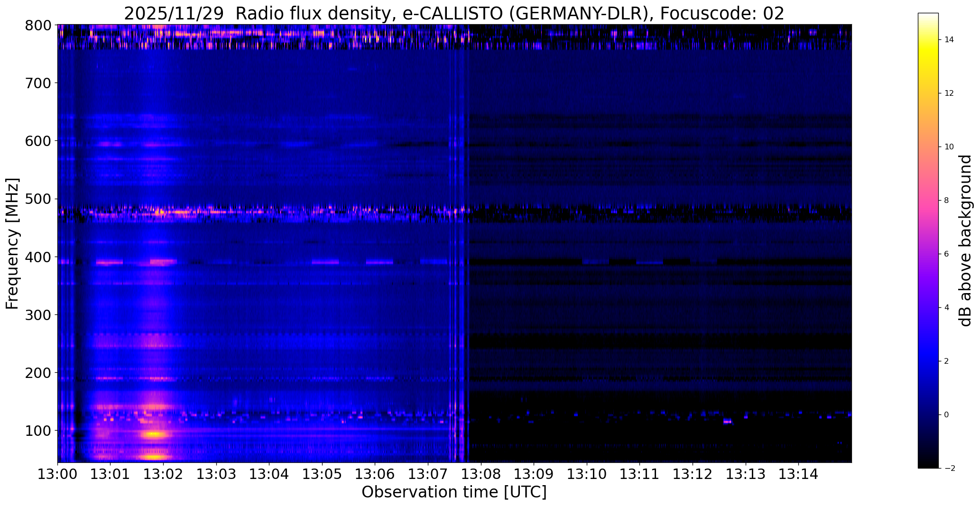The height and width of the screenshot is (506, 980).
Task: Click the 13:05 time tick label
Action: tap(322, 474)
